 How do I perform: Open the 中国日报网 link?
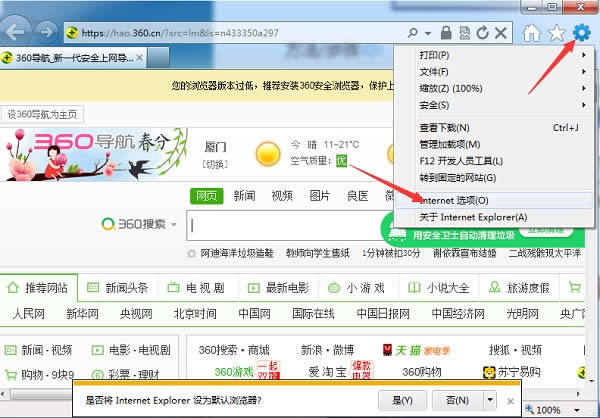(x=383, y=314)
